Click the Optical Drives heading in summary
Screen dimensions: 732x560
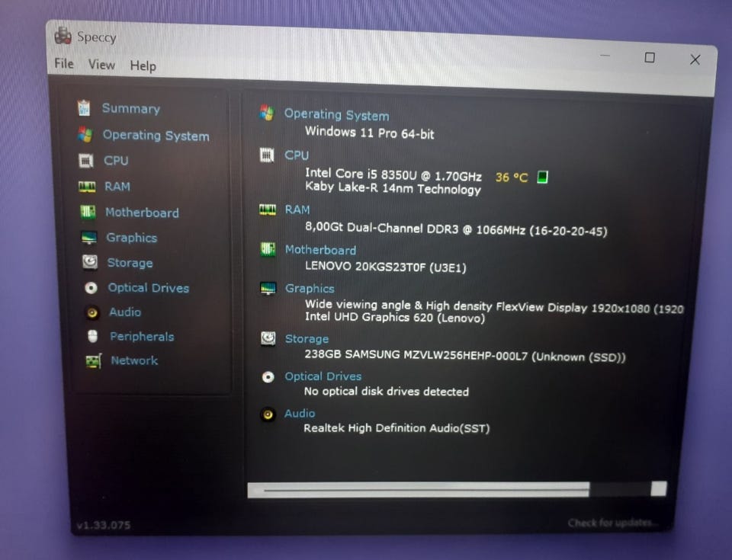(x=323, y=376)
